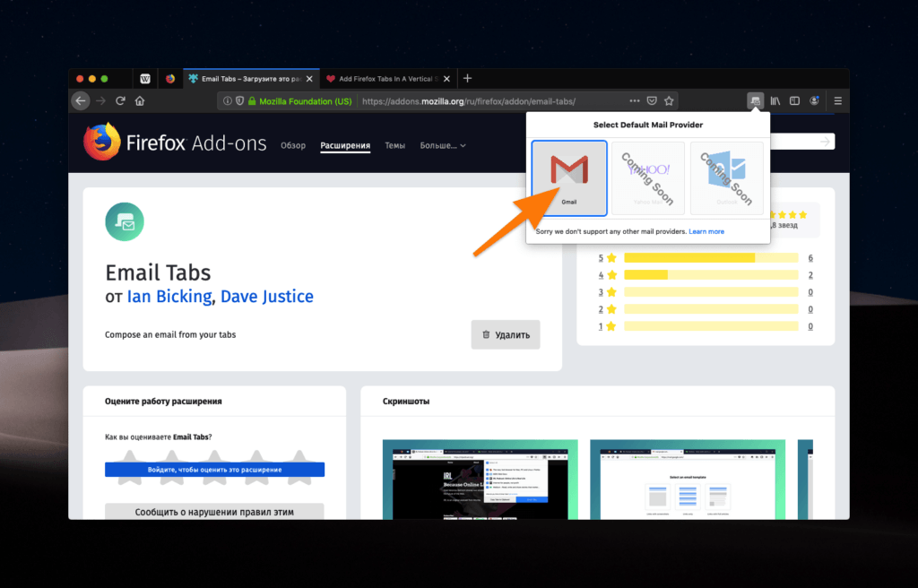Switch to the pinned Firefox tab
The height and width of the screenshot is (588, 918).
169,79
